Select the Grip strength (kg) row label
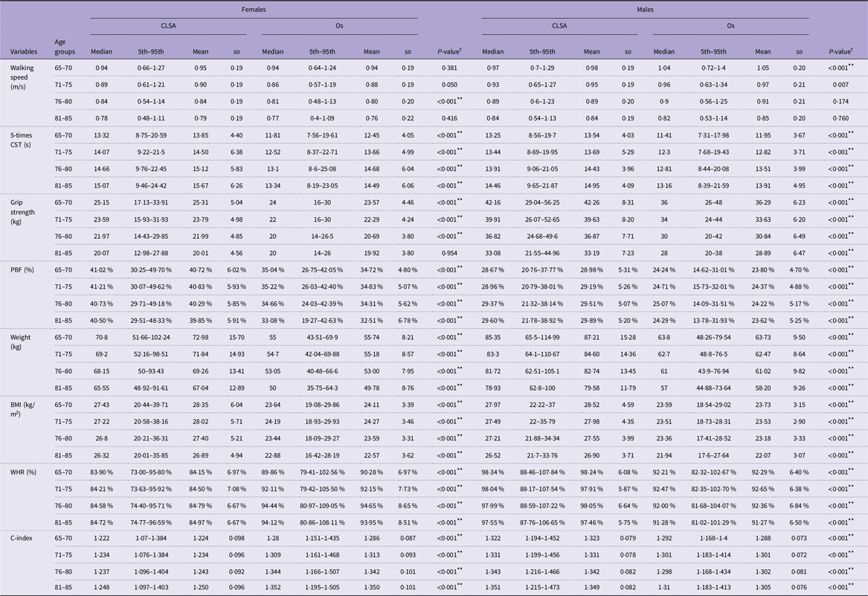Viewport: 868px width, 596px height. coord(22,211)
